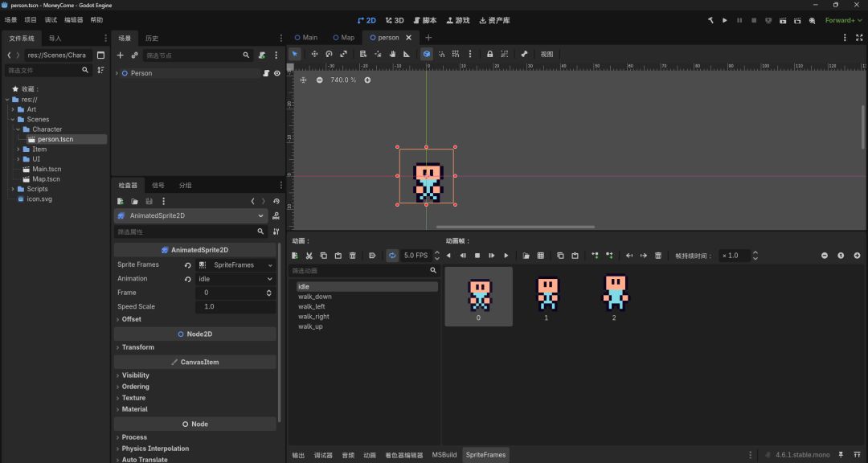Run the project with the play button
Image resolution: width=868 pixels, height=463 pixels.
pyautogui.click(x=725, y=20)
